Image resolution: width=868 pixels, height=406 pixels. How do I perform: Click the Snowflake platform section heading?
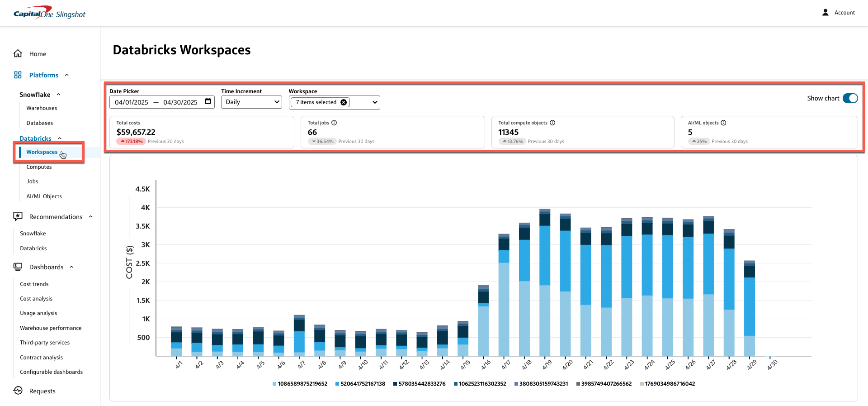pyautogui.click(x=35, y=95)
